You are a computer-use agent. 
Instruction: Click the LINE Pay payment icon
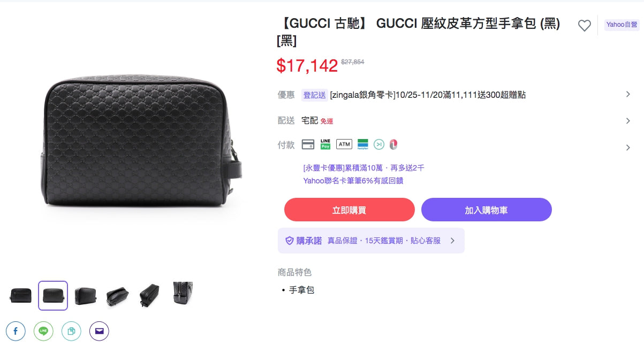pos(325,144)
